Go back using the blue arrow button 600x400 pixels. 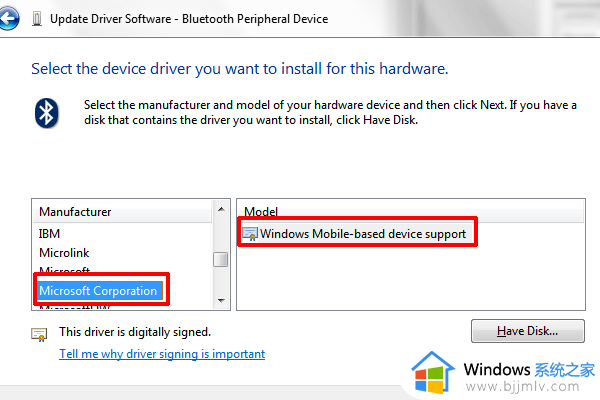pyautogui.click(x=8, y=18)
